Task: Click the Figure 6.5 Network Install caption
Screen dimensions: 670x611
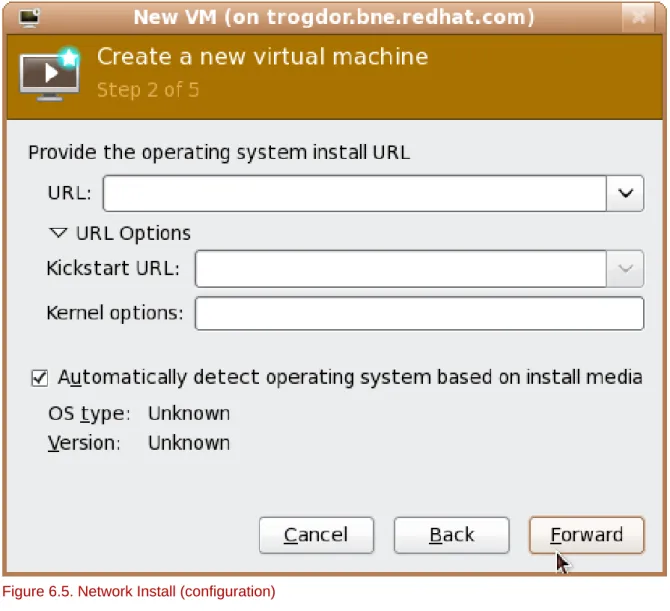Action: (139, 592)
